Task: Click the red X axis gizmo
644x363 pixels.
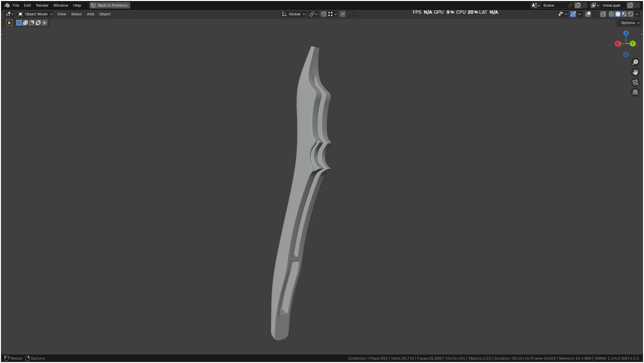Action: click(x=618, y=43)
